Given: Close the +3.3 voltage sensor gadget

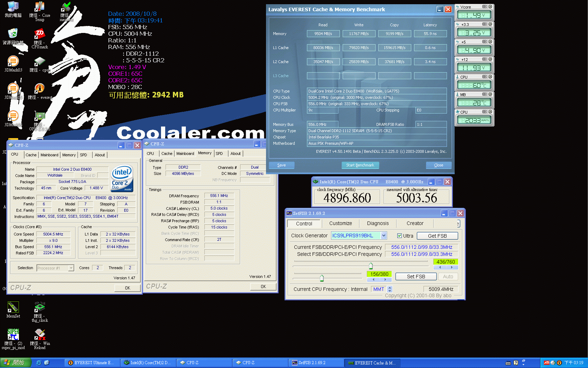Looking at the screenshot, I should [x=490, y=24].
